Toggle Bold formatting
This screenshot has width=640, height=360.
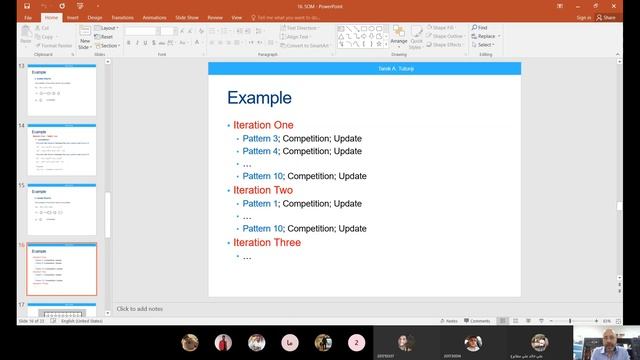coord(129,43)
